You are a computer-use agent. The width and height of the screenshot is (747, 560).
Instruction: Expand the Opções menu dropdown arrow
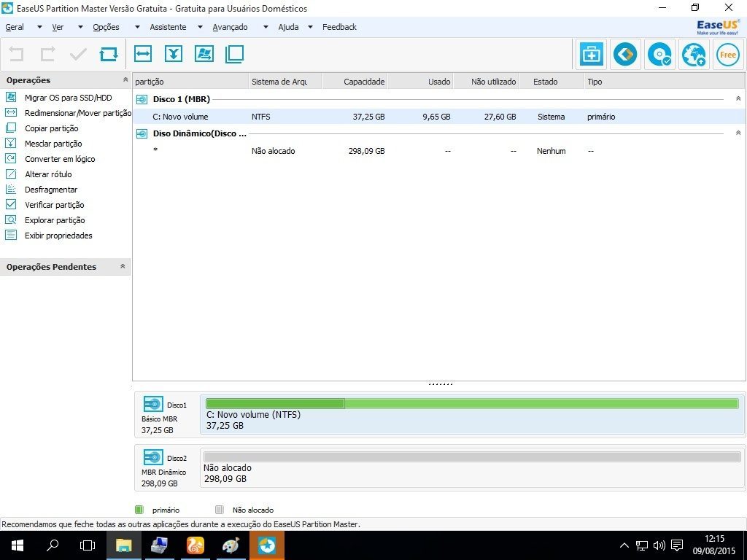[x=137, y=27]
